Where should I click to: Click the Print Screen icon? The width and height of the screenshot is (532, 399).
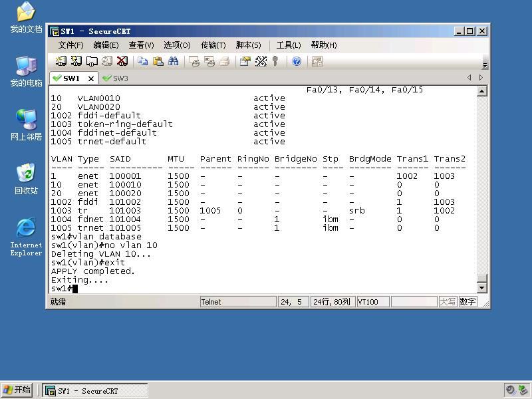click(x=194, y=61)
